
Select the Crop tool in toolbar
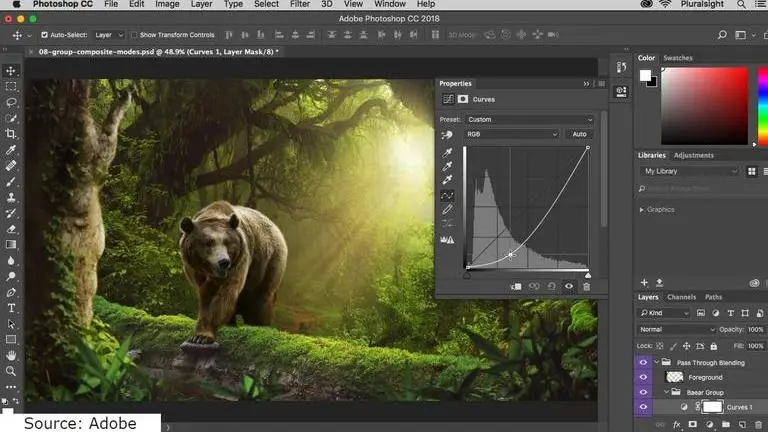[11, 133]
